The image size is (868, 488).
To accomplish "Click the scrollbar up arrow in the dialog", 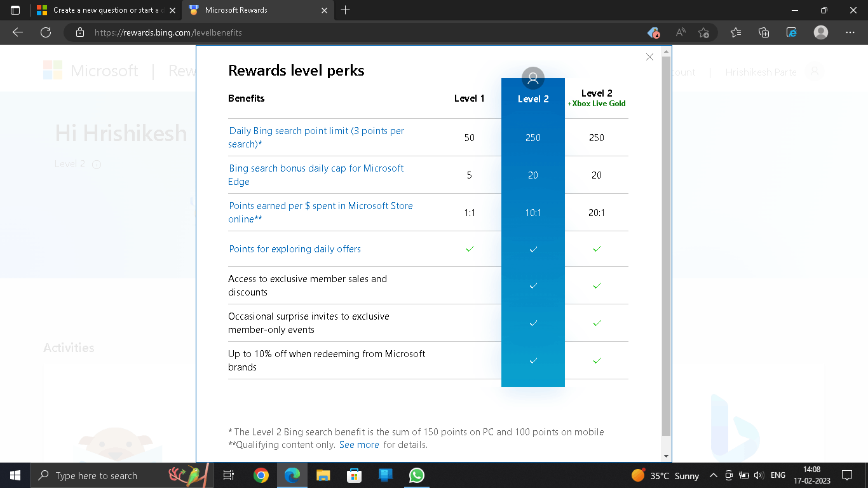I will click(x=666, y=51).
